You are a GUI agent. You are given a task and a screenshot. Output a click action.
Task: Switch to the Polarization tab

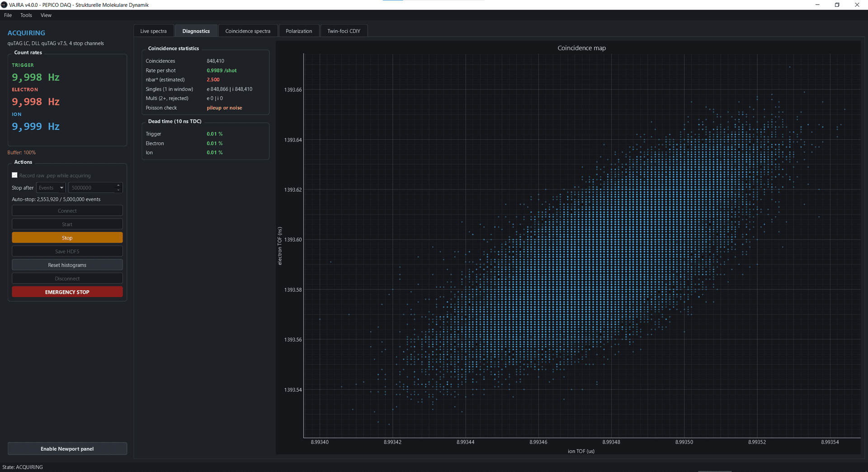(x=299, y=31)
